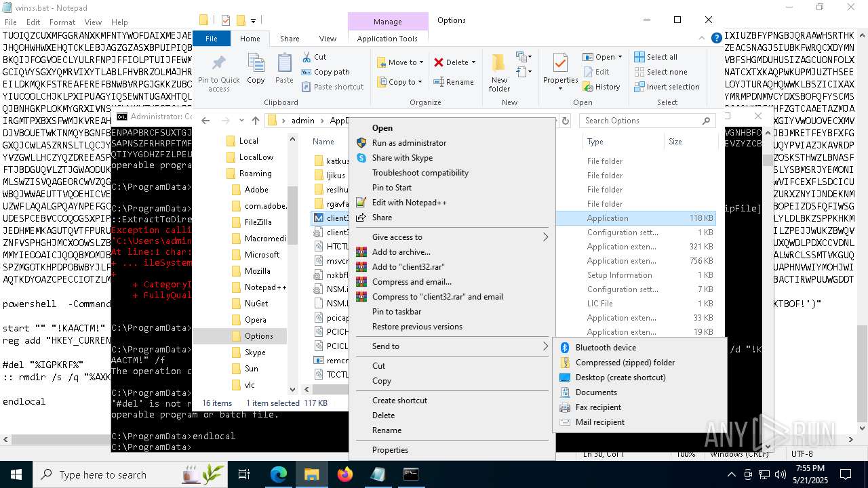868x488 pixels.
Task: Expand Give access to submenu
Action: point(452,237)
